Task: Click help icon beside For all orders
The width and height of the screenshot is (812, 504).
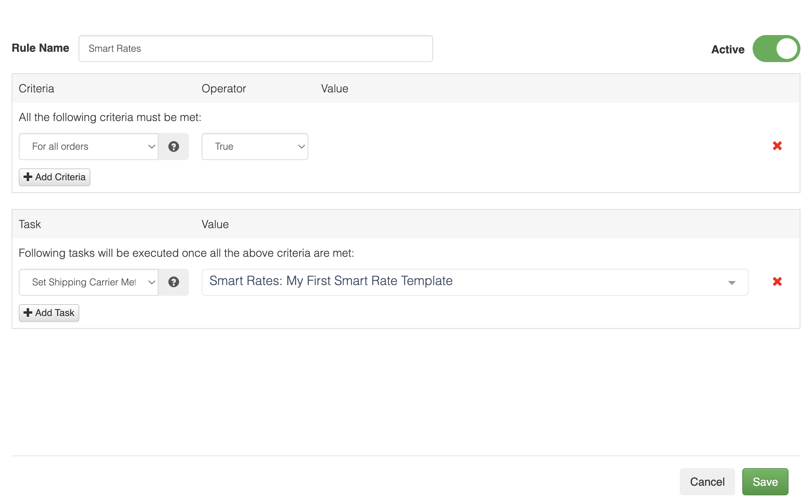Action: (x=173, y=147)
